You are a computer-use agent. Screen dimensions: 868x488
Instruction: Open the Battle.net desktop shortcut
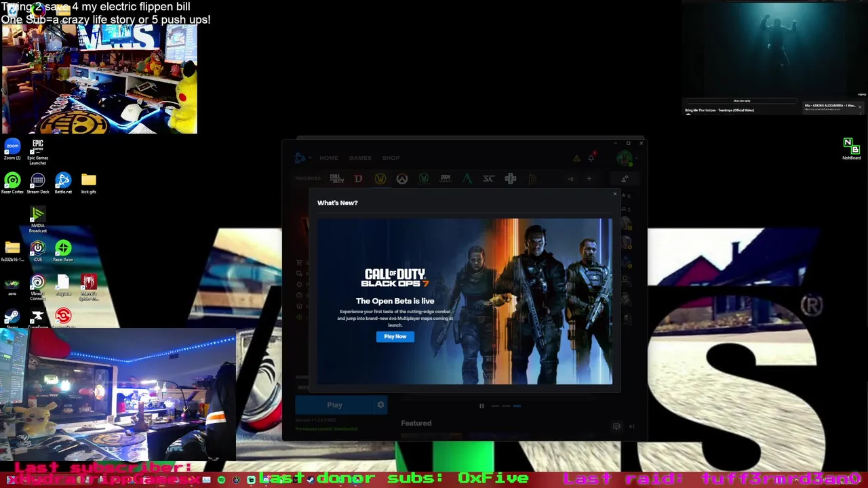(x=63, y=183)
